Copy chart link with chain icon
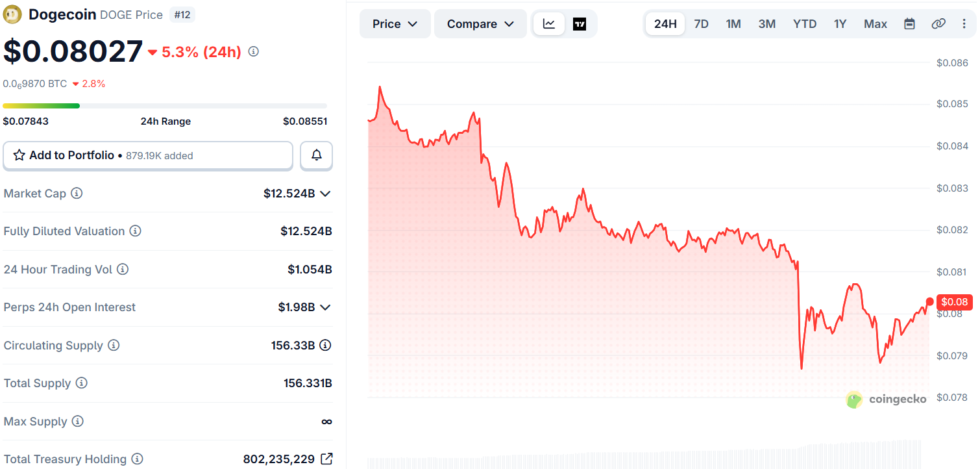980x469 pixels. (938, 24)
